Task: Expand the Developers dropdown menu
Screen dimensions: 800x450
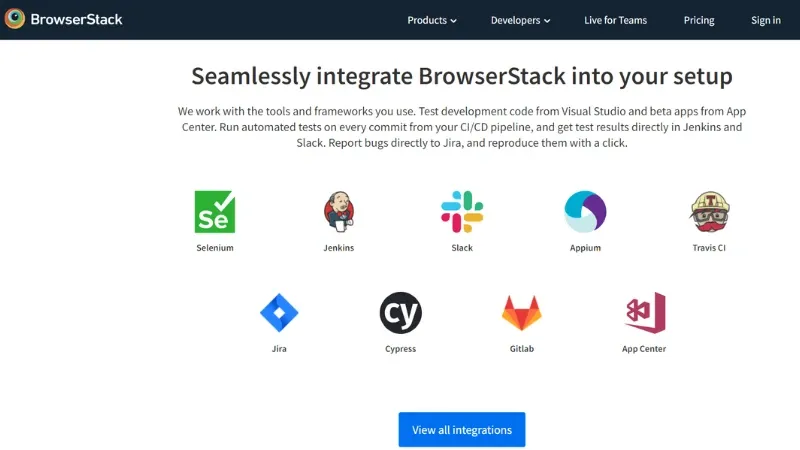Action: (520, 20)
